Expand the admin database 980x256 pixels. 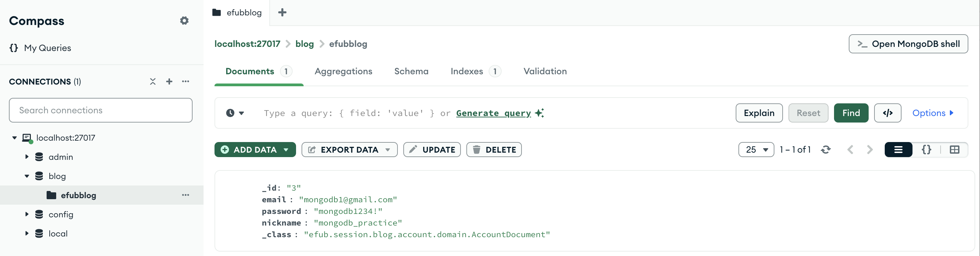(x=27, y=157)
